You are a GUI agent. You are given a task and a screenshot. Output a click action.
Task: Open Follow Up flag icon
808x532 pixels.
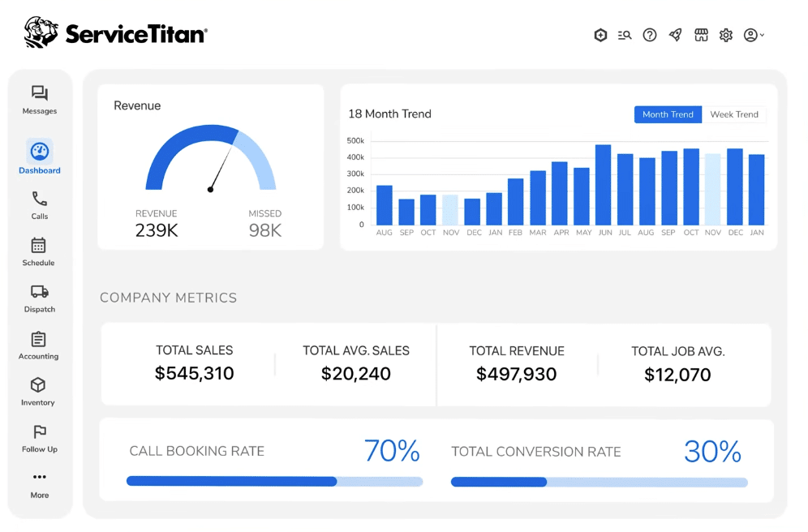pos(40,431)
